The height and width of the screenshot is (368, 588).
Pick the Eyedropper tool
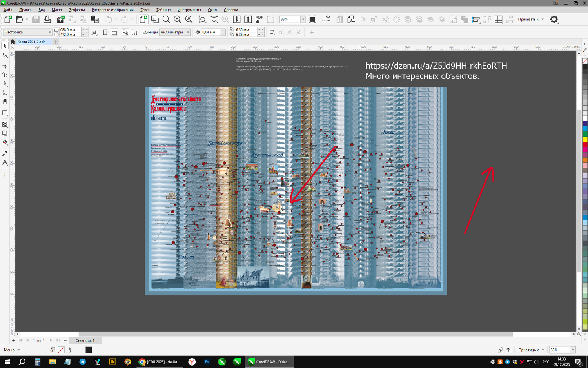[x=5, y=153]
